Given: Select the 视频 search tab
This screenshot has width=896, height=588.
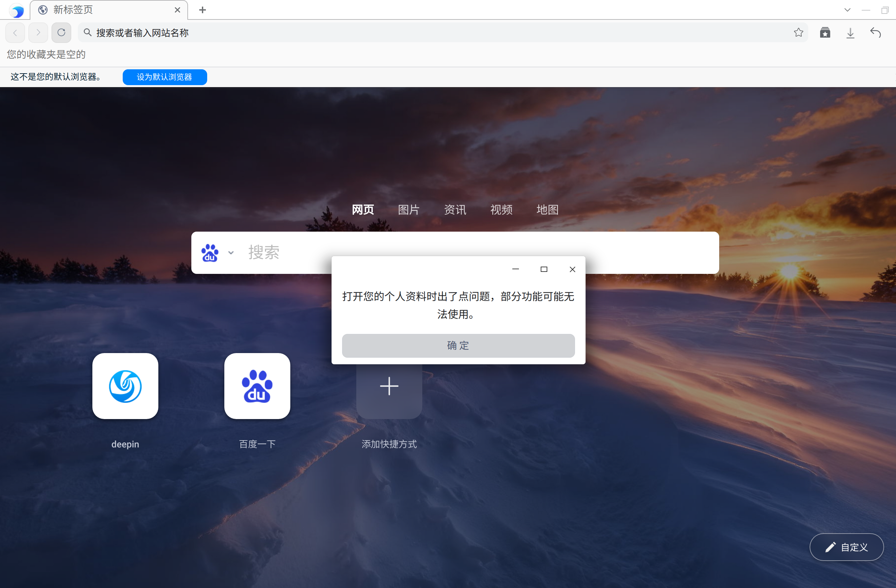Looking at the screenshot, I should click(x=501, y=210).
